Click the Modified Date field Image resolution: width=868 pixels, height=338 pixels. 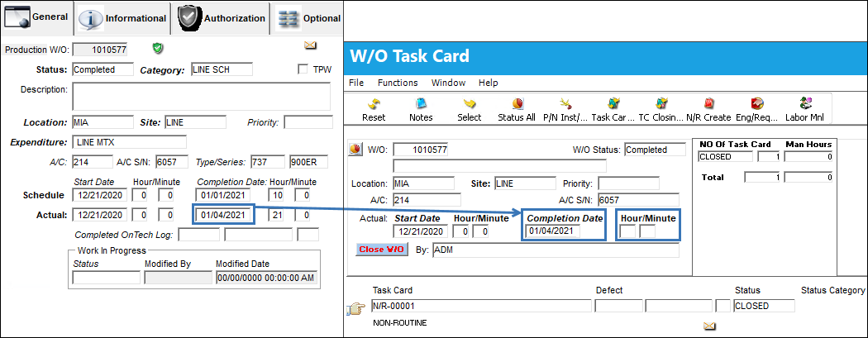pyautogui.click(x=267, y=278)
